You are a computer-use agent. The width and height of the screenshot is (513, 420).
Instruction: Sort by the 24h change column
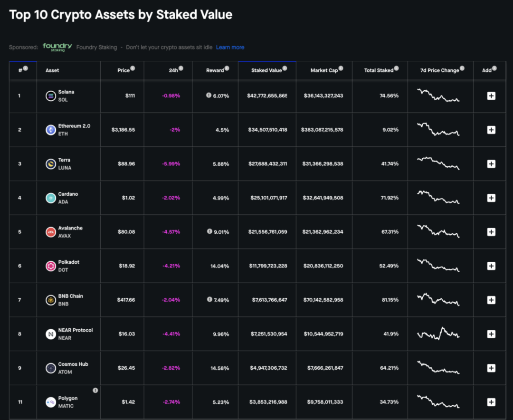click(x=173, y=70)
